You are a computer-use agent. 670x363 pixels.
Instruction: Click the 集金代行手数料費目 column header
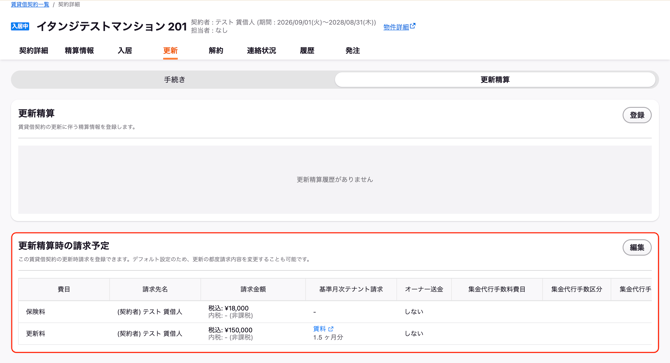[x=497, y=289]
